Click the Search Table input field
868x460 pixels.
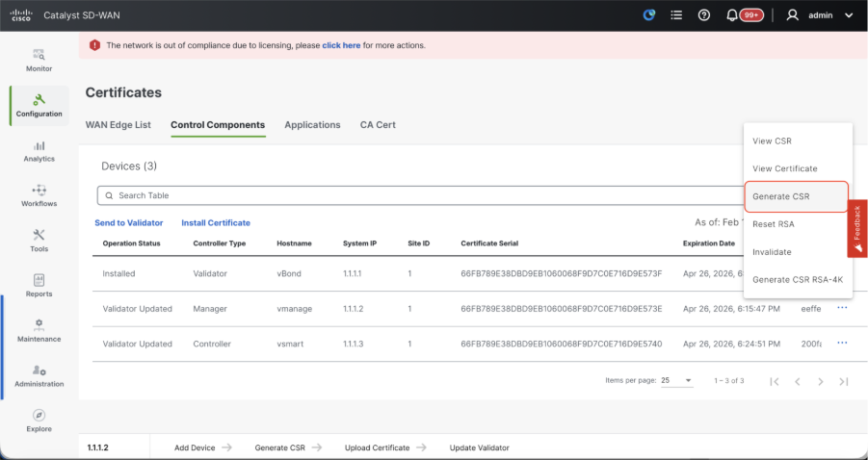tap(414, 195)
